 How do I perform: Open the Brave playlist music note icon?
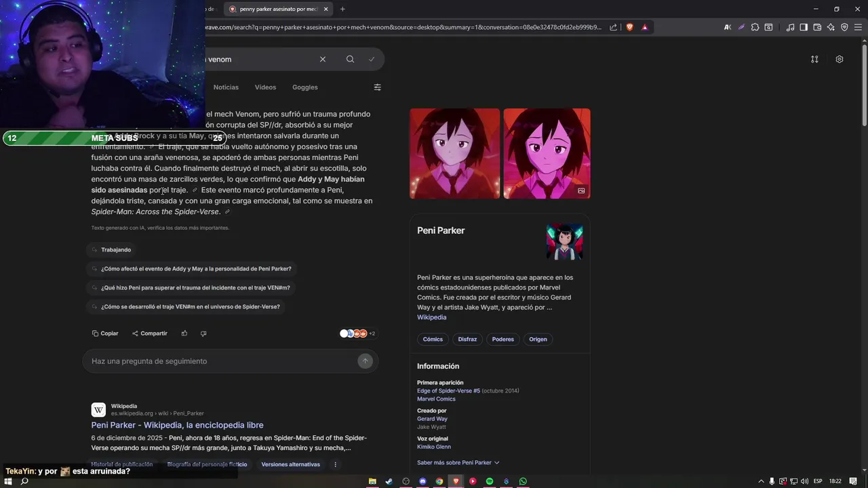790,27
